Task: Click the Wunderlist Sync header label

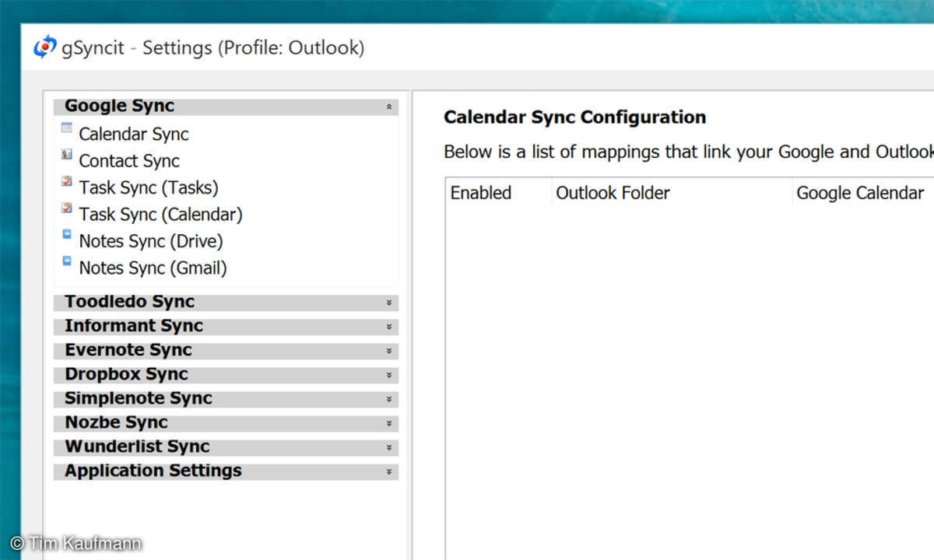Action: pos(137,446)
